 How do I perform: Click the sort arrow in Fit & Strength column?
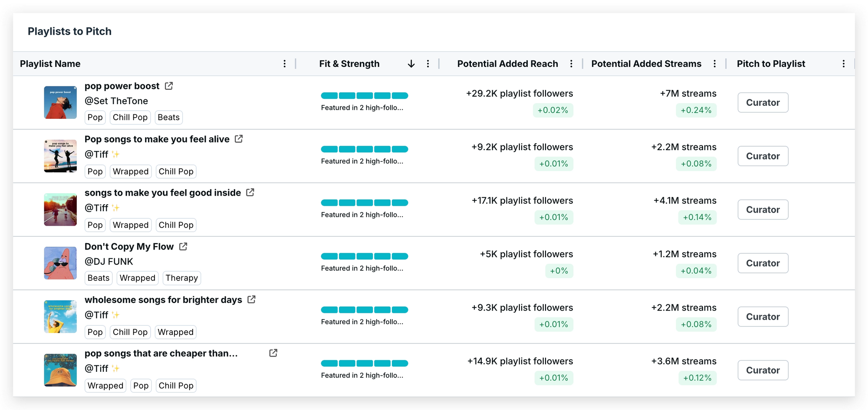point(411,64)
